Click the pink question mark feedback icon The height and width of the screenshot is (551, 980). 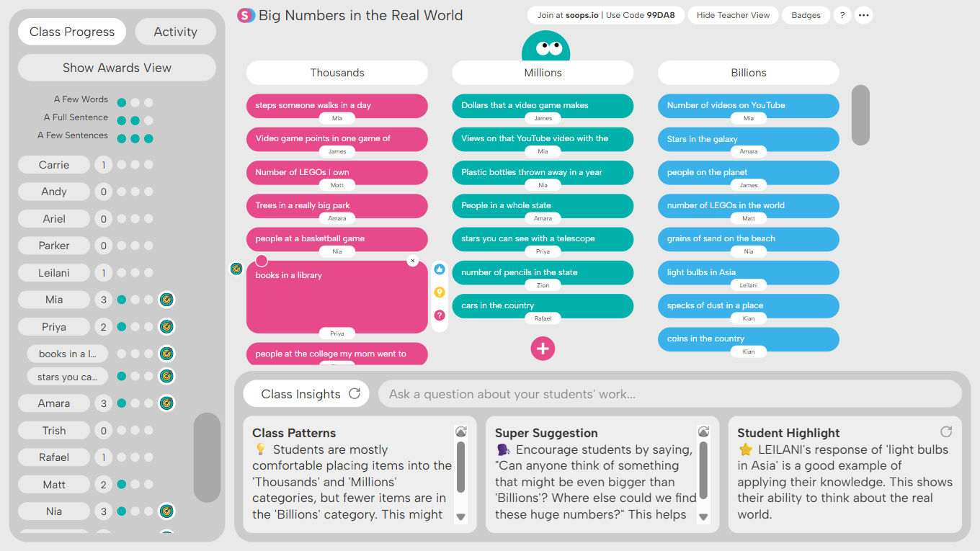[440, 315]
